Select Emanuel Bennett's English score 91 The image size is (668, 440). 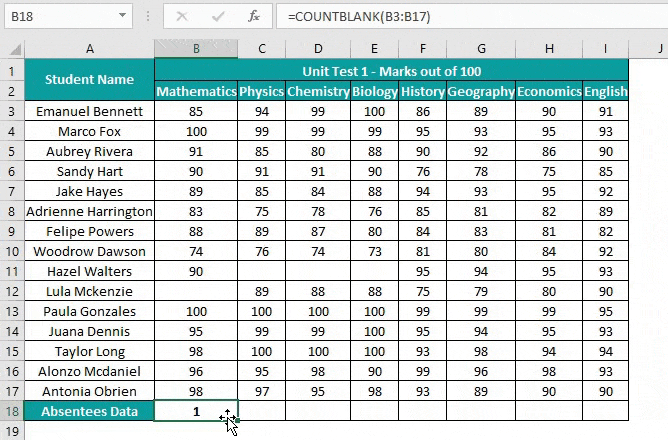point(605,111)
